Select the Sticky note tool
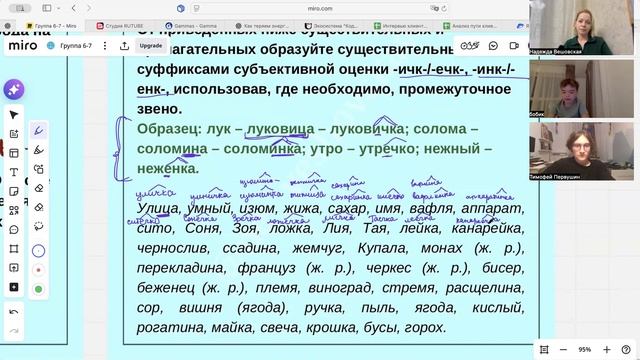Viewport: 640px width, 360px height. [14, 191]
